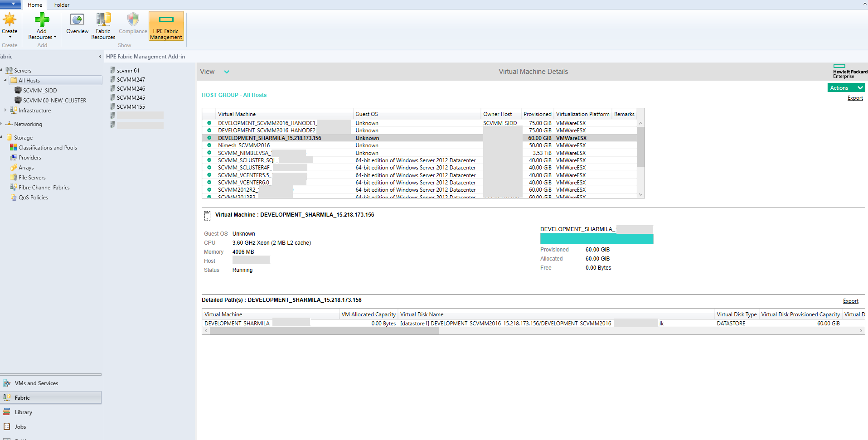Screen dimensions: 868x440
Task: Expand the Infrastructure tree node
Action: tap(5, 110)
